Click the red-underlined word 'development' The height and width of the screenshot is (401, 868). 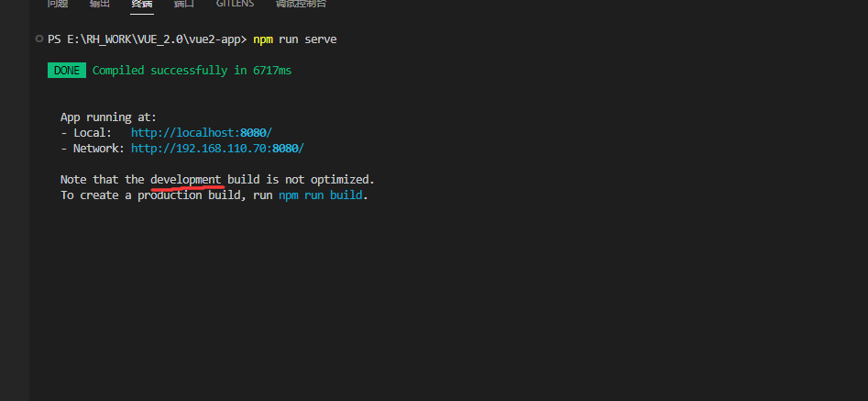tap(186, 179)
